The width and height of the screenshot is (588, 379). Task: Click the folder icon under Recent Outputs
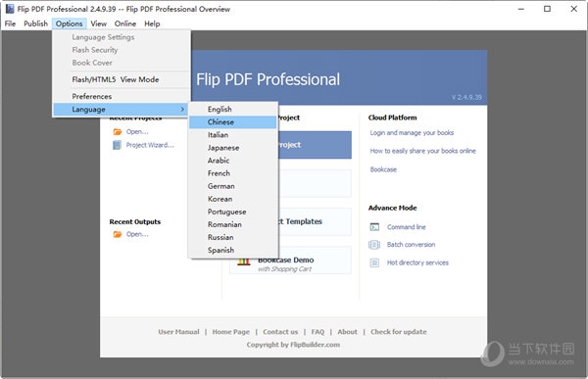118,234
